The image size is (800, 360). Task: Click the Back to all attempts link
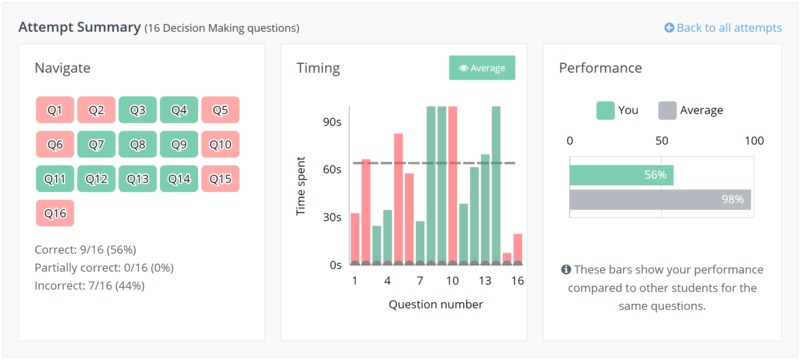(x=723, y=28)
